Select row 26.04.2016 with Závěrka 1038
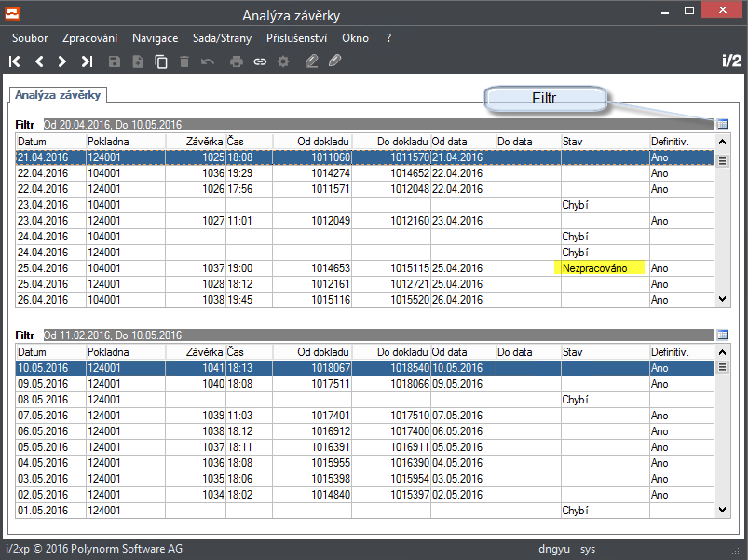 click(x=365, y=300)
